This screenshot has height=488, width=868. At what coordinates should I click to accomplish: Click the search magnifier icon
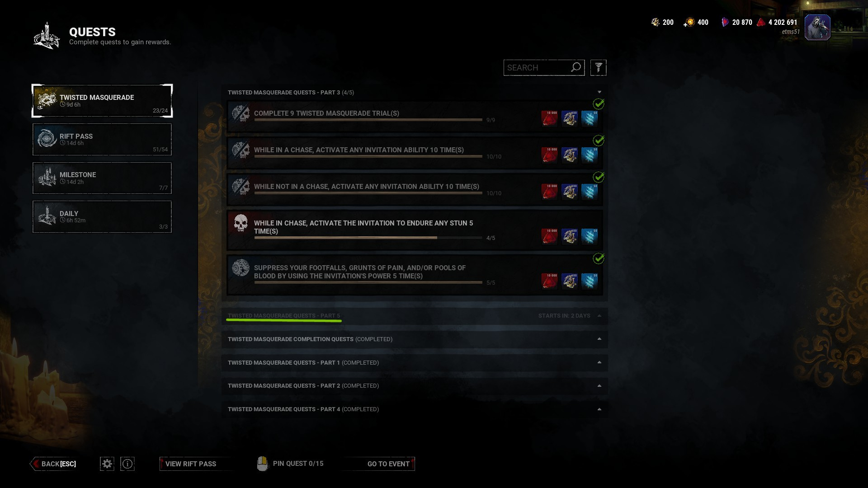(576, 67)
